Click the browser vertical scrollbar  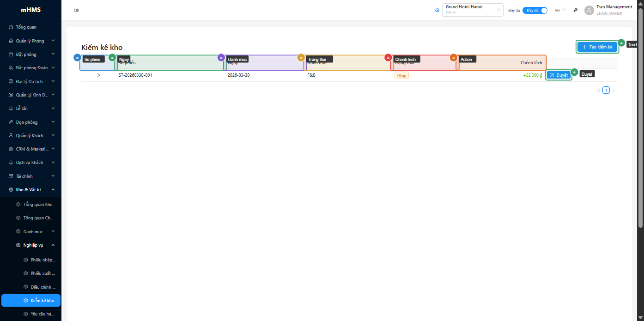(640, 115)
